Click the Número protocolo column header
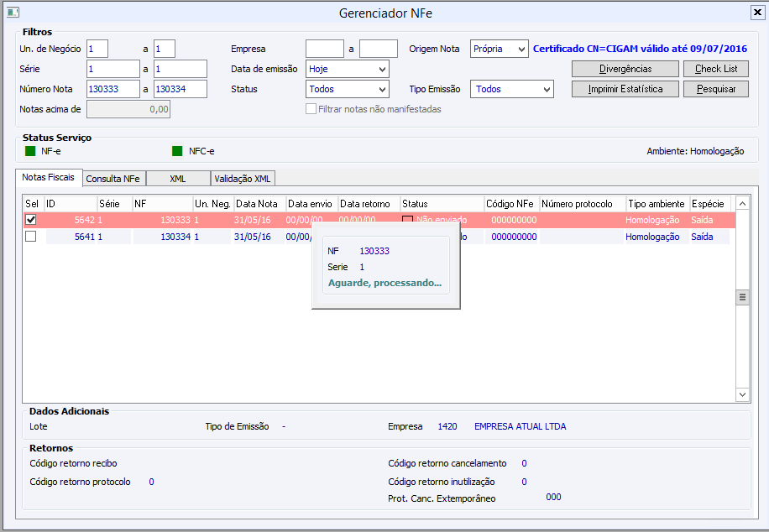Viewport: 769px width, 532px height. pyautogui.click(x=583, y=204)
